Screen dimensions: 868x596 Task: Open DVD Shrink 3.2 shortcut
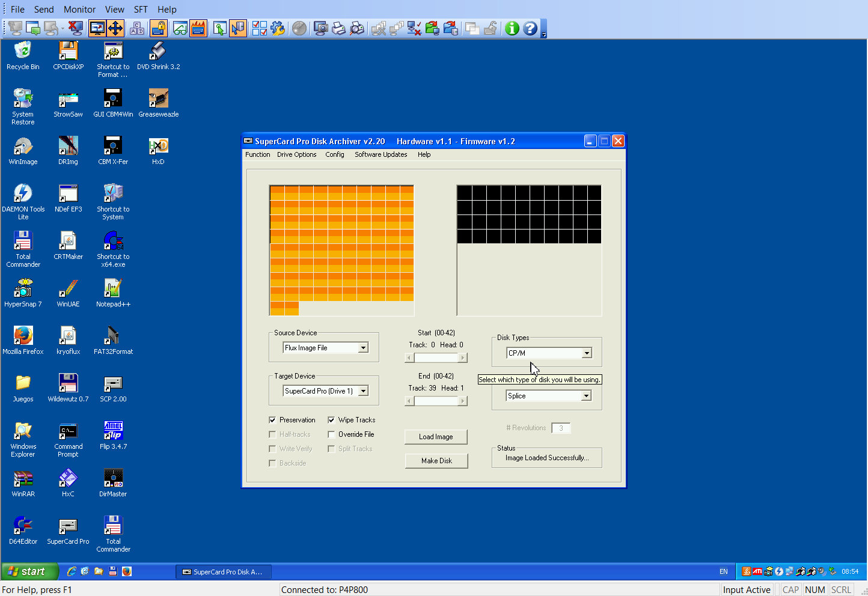point(158,55)
